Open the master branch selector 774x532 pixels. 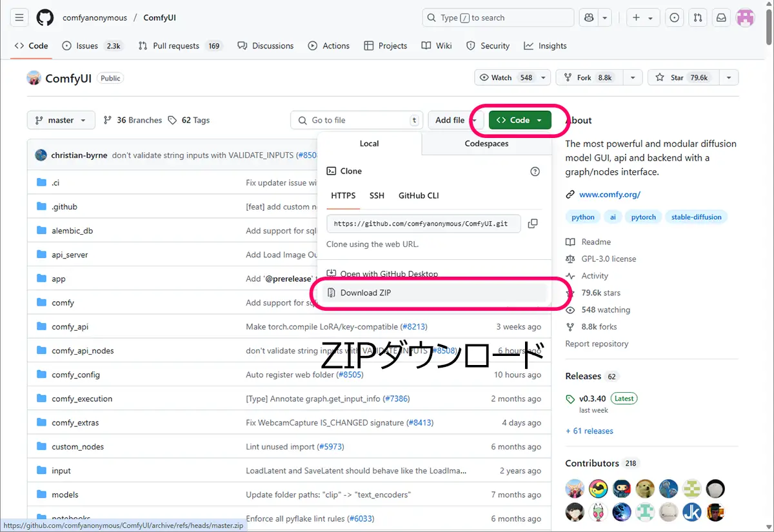61,120
